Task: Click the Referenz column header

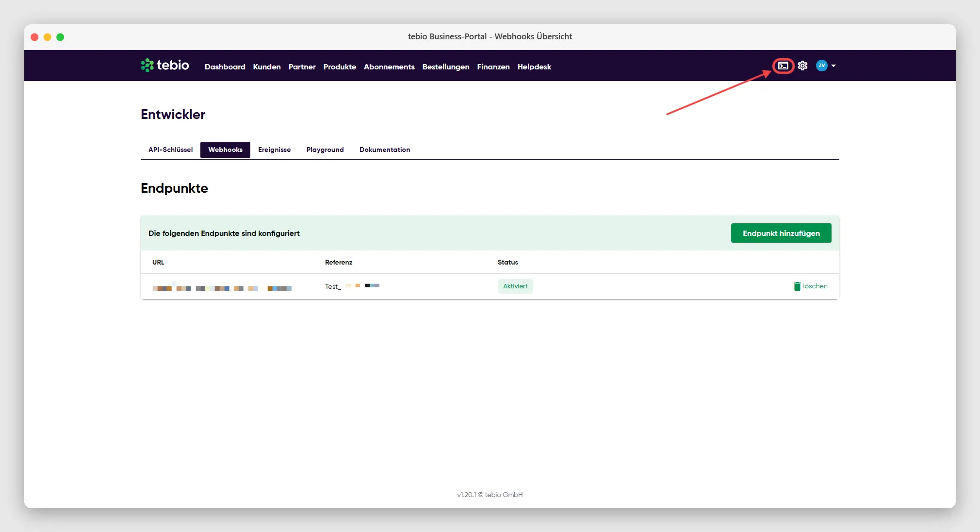Action: point(339,262)
